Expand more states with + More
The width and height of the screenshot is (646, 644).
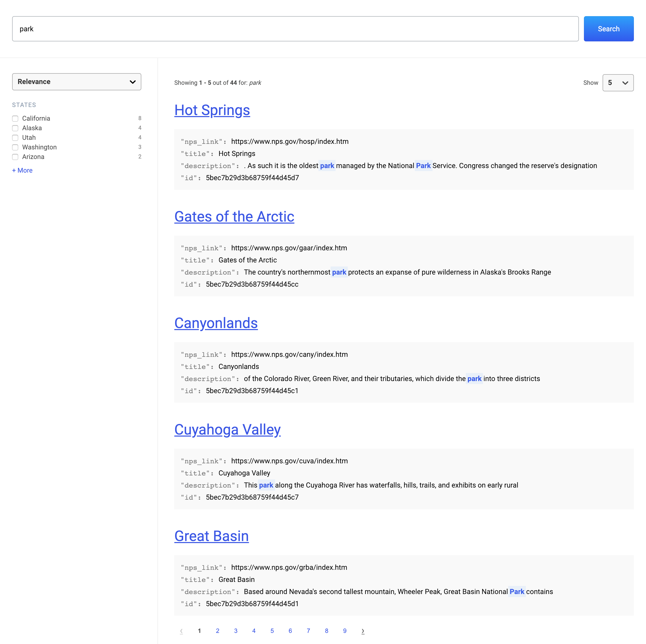(x=22, y=171)
